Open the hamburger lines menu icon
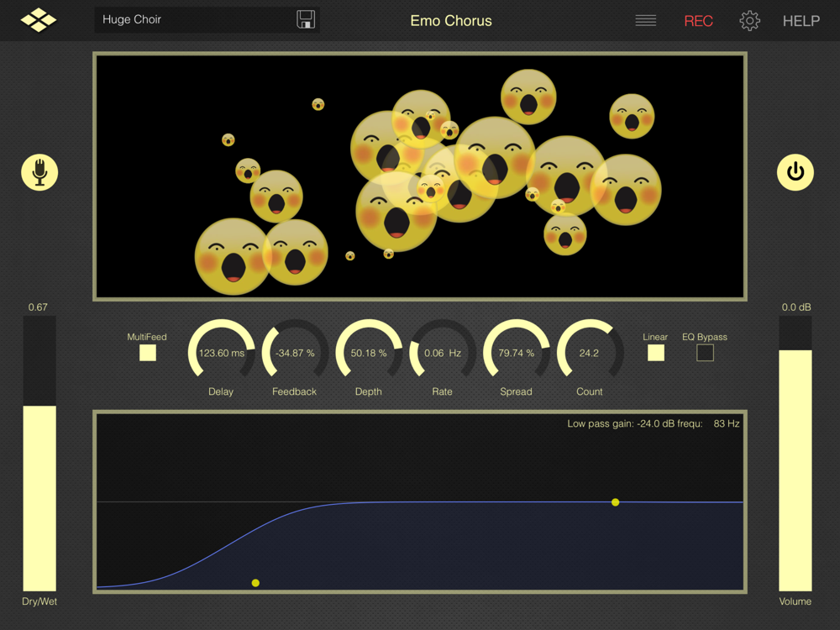Viewport: 840px width, 630px height. 646,21
